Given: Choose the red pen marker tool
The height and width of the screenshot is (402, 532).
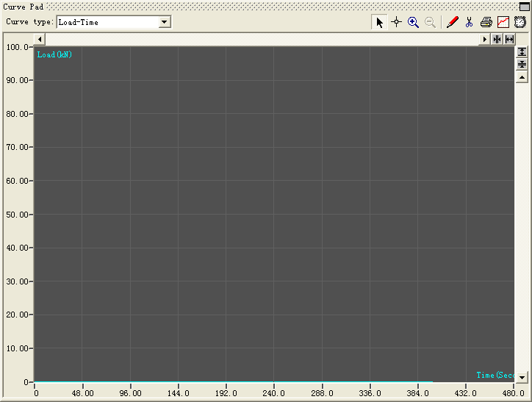Looking at the screenshot, I should click(x=453, y=22).
